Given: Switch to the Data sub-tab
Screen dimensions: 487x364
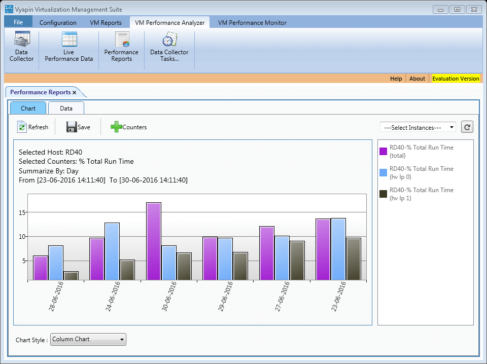Looking at the screenshot, I should [x=66, y=108].
